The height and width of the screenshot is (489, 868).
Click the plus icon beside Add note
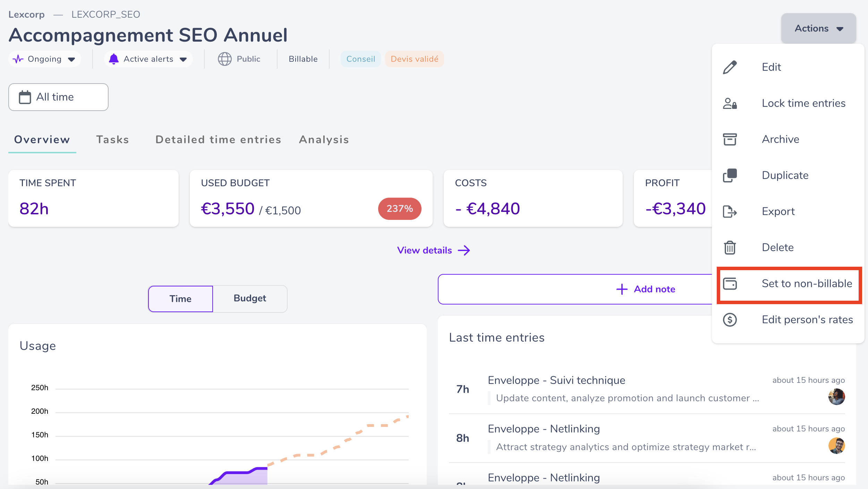coord(622,289)
